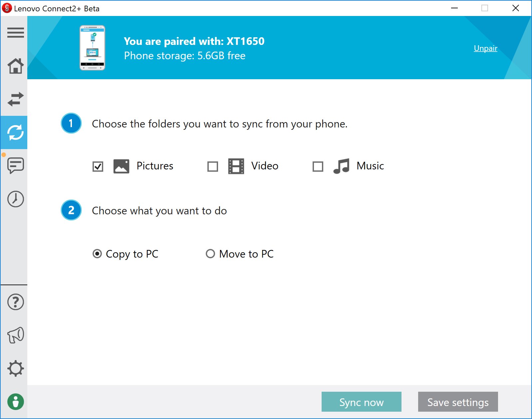The image size is (532, 419).
Task: Click the Lenovo Connect2+ title bar app icon
Action: [x=7, y=8]
